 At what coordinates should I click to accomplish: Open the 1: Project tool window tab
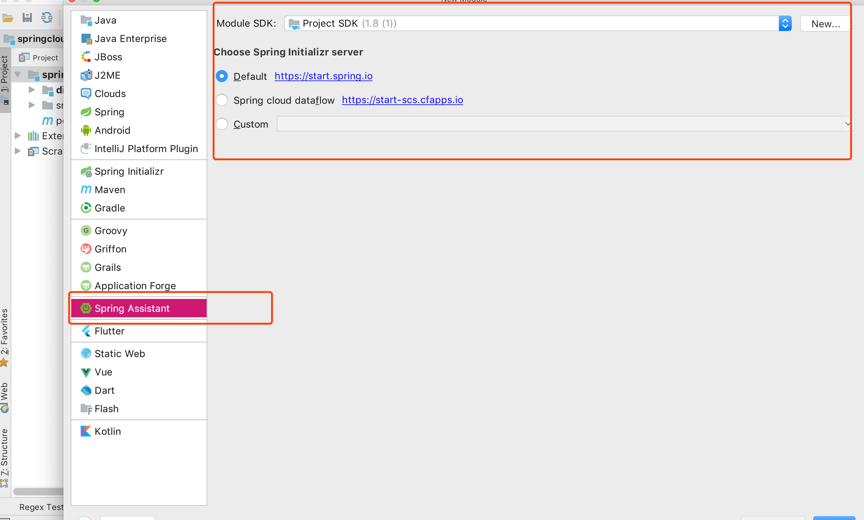[5, 78]
